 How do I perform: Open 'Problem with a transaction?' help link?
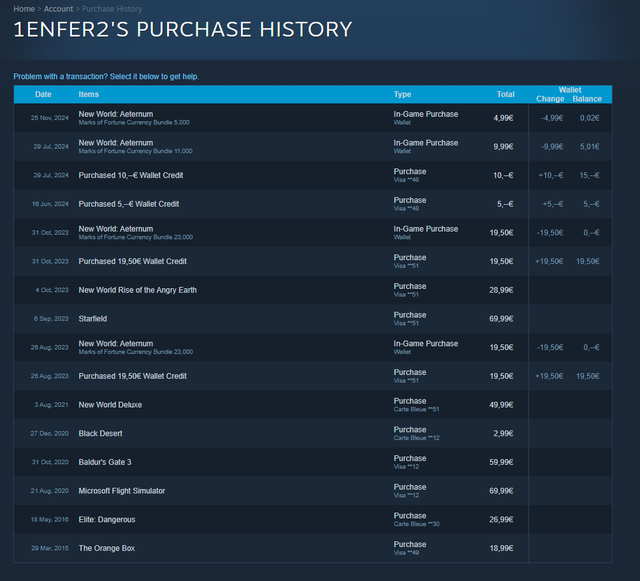[x=106, y=76]
